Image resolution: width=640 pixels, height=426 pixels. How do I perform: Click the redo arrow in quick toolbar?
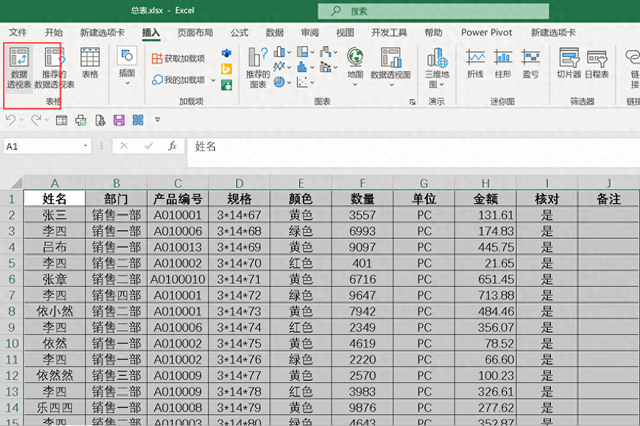[x=36, y=120]
